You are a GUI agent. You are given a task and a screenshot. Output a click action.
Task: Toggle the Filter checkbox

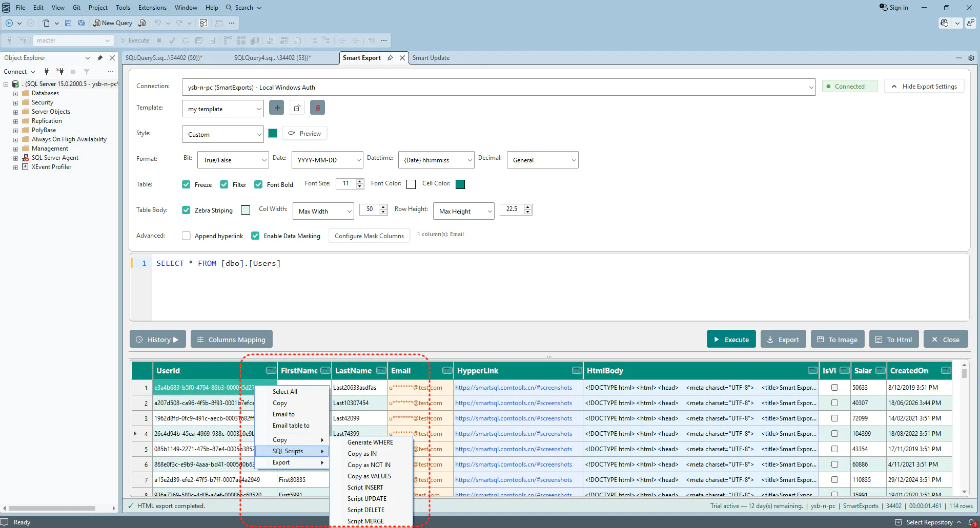click(x=224, y=184)
